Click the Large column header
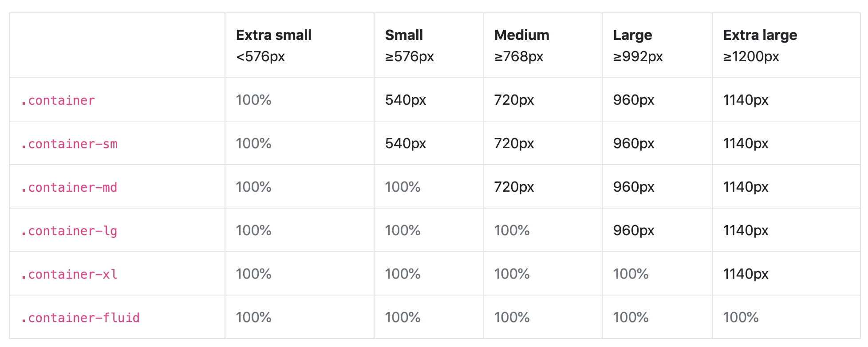The width and height of the screenshot is (868, 347). [632, 35]
